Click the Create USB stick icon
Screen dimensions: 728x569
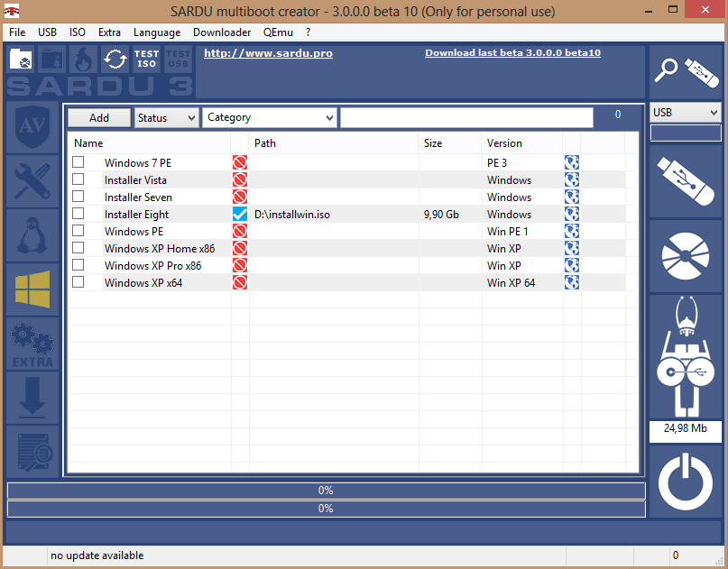coord(686,181)
